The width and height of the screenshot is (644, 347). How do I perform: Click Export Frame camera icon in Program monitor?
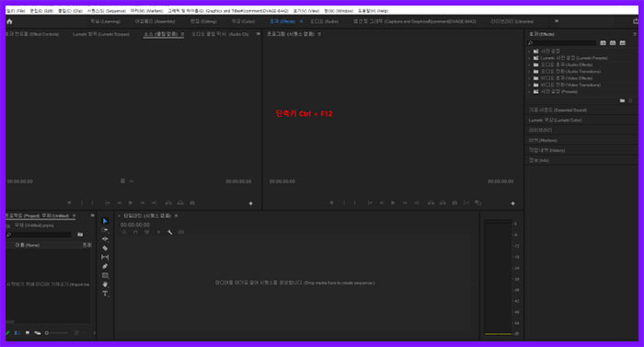(x=454, y=203)
